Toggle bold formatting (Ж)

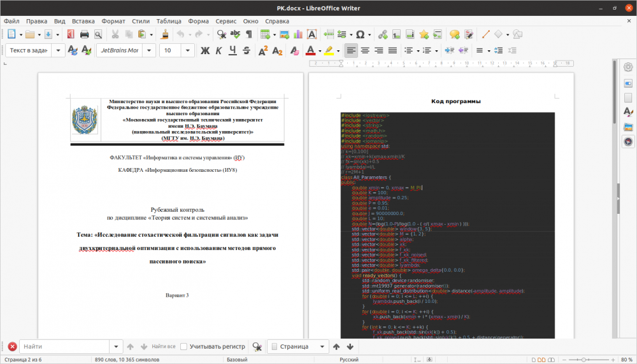click(x=205, y=50)
